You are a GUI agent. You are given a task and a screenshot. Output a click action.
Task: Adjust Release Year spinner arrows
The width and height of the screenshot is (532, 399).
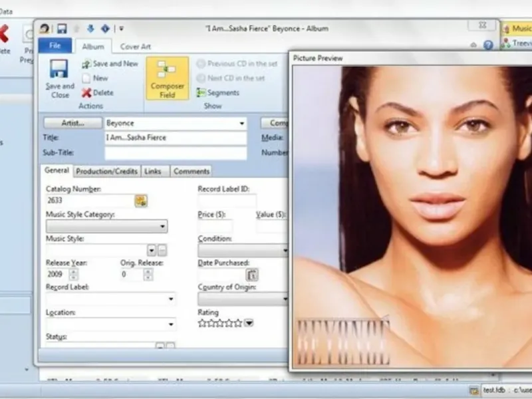point(74,274)
